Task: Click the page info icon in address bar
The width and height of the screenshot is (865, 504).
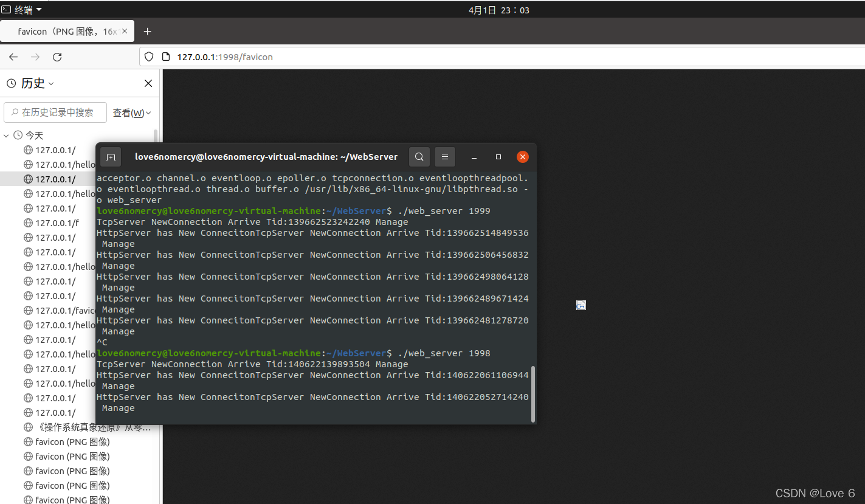Action: click(x=165, y=57)
